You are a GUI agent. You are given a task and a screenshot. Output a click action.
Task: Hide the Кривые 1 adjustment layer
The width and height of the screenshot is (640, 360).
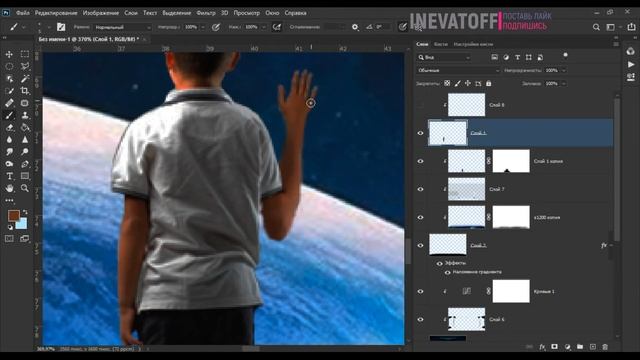(x=420, y=291)
